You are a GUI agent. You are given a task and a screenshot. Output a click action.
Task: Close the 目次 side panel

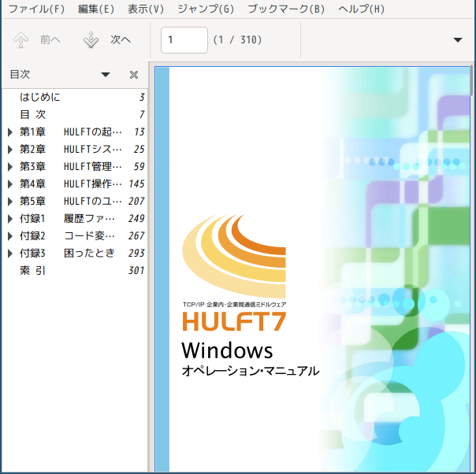(x=134, y=75)
